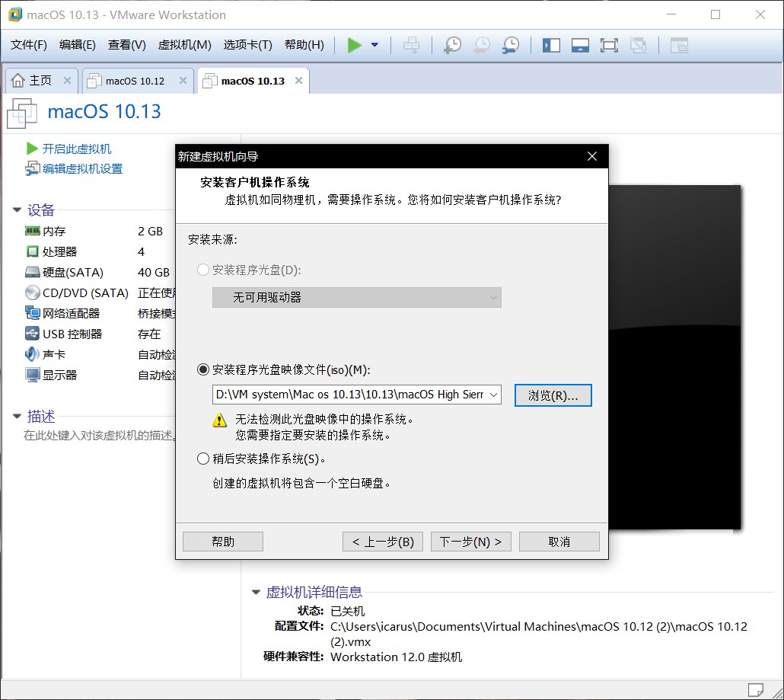Click the VMware Workstation title bar icon
This screenshot has height=700, width=784.
(x=15, y=14)
